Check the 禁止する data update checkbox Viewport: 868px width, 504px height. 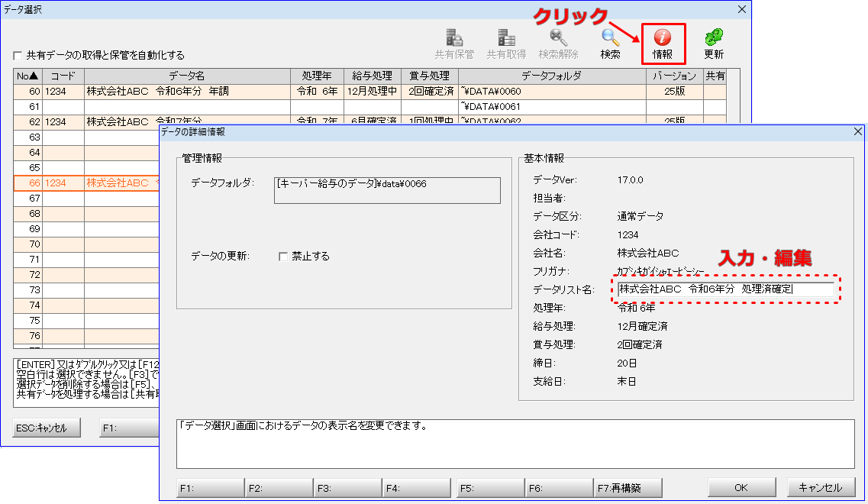283,257
